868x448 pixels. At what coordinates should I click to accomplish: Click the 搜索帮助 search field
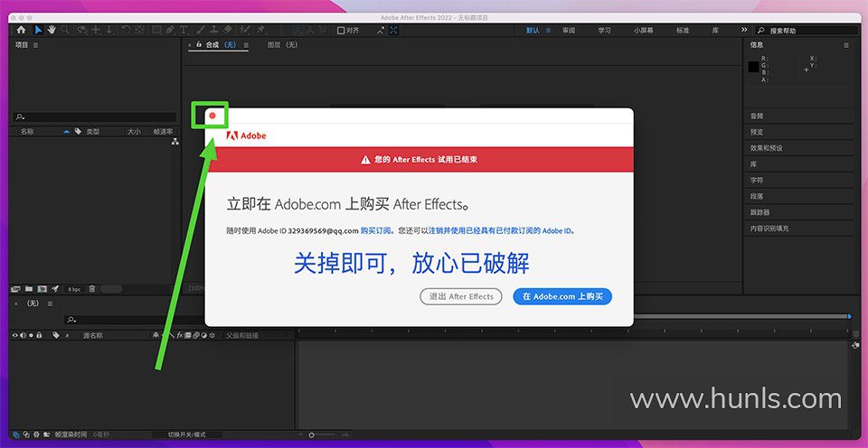pyautogui.click(x=807, y=31)
